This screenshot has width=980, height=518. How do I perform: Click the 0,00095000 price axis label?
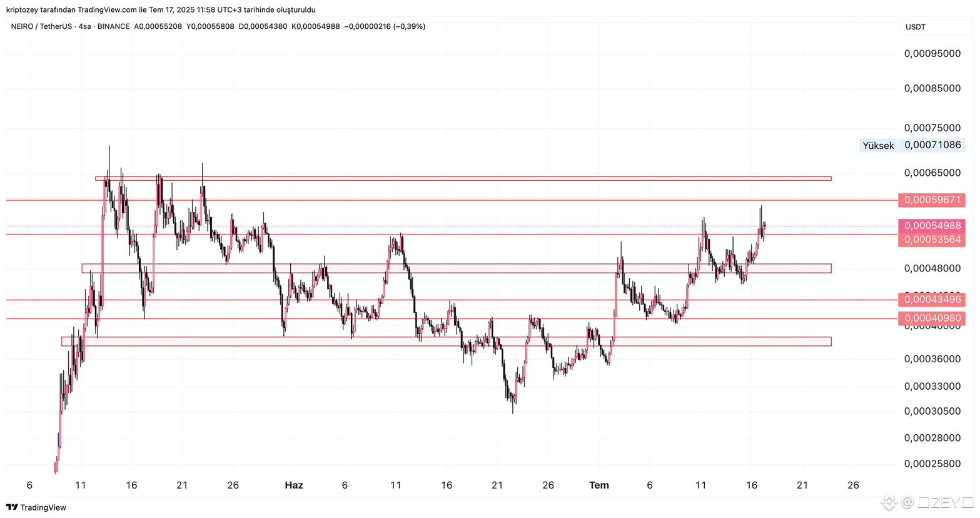tap(932, 54)
